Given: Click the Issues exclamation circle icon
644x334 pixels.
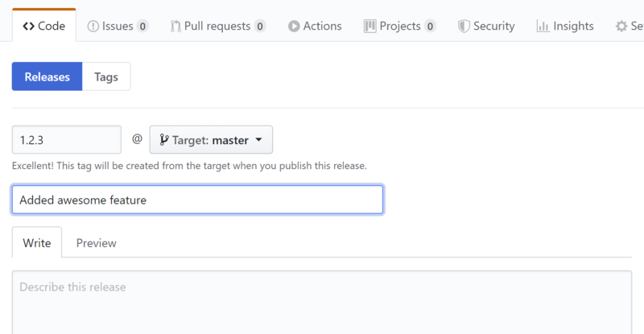Looking at the screenshot, I should (93, 26).
